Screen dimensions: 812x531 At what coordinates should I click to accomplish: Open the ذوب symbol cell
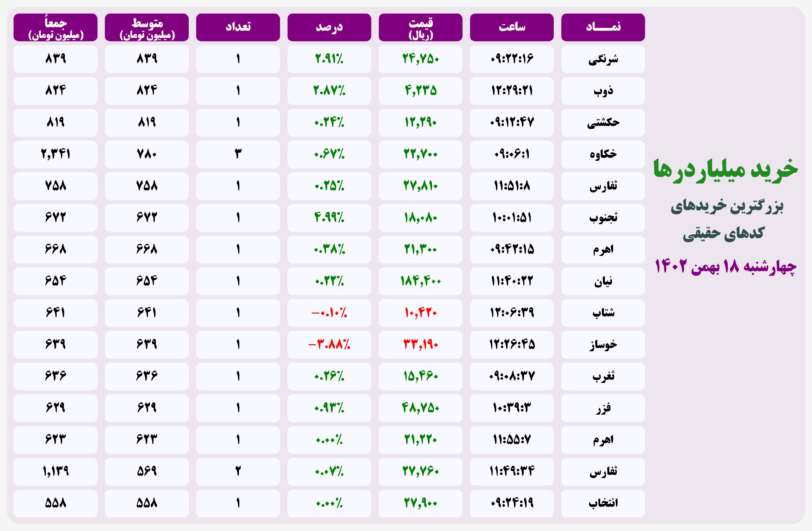tap(603, 91)
